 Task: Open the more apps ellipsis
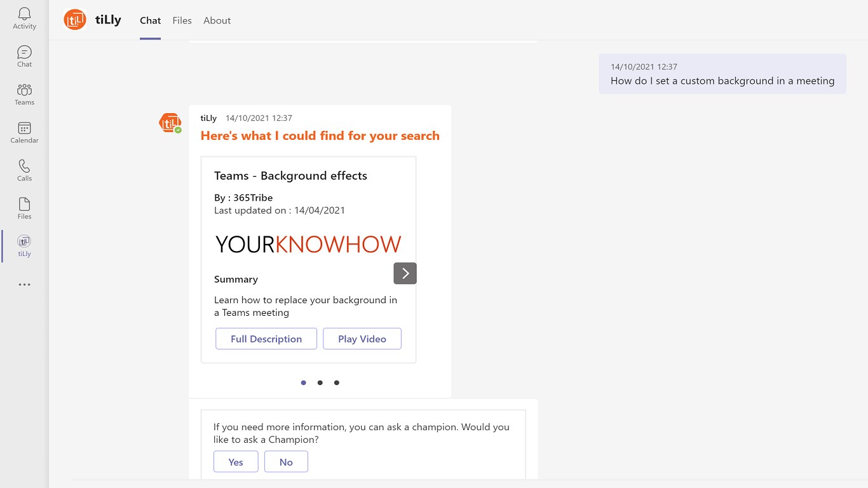(x=24, y=285)
